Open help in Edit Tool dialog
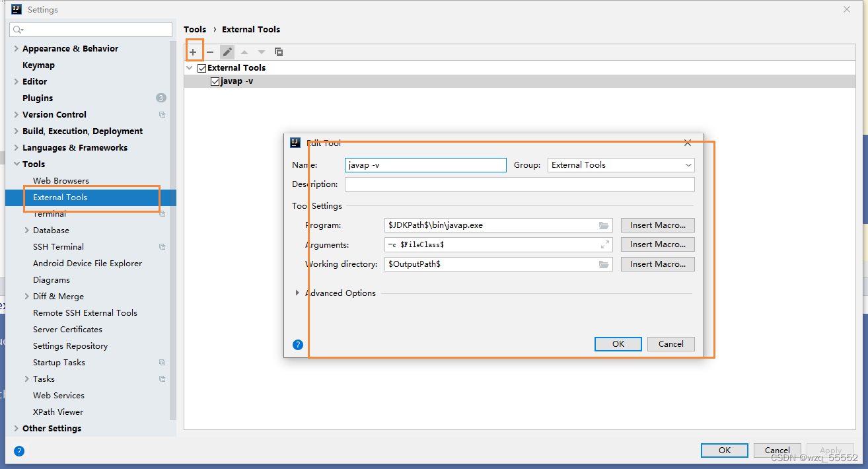This screenshot has height=469, width=868. click(x=298, y=344)
